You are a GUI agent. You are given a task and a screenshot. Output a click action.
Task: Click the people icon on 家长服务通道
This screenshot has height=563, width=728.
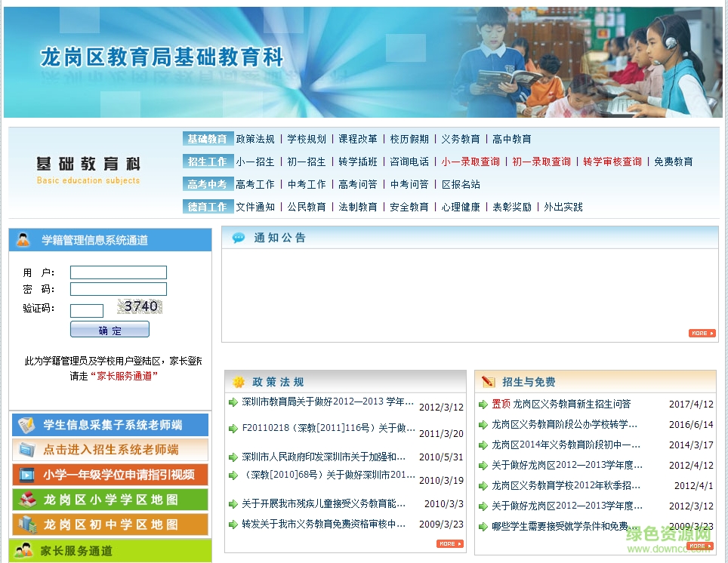[23, 550]
